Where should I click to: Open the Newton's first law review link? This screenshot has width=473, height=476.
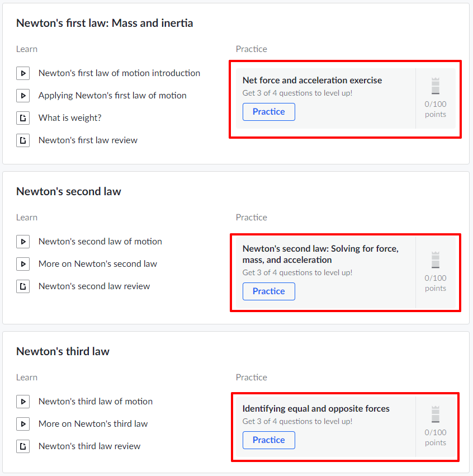point(88,140)
